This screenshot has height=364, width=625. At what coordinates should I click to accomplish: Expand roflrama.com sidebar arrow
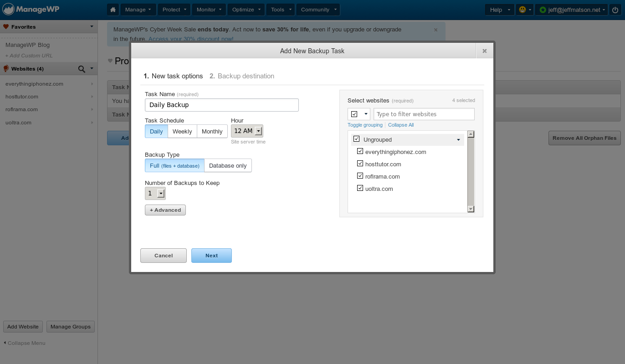(x=92, y=109)
